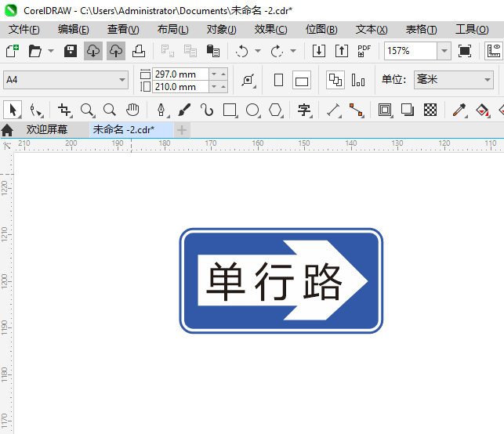Viewport: 504px width, 434px height.
Task: Click the Import icon
Action: pyautogui.click(x=319, y=51)
